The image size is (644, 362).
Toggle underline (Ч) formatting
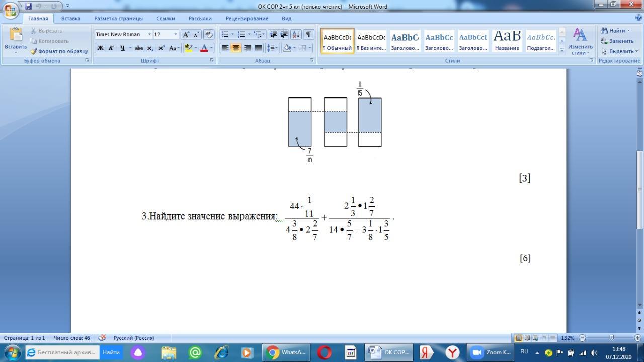122,48
